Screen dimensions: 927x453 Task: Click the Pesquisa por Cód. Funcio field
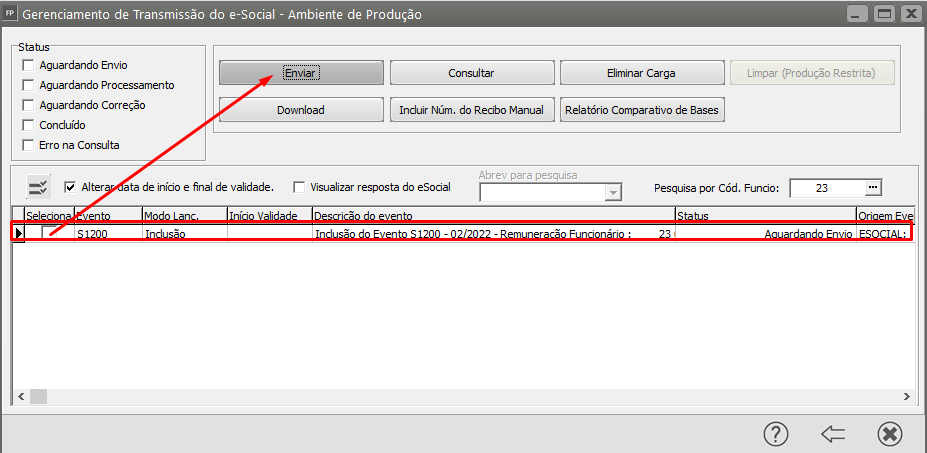tap(827, 188)
